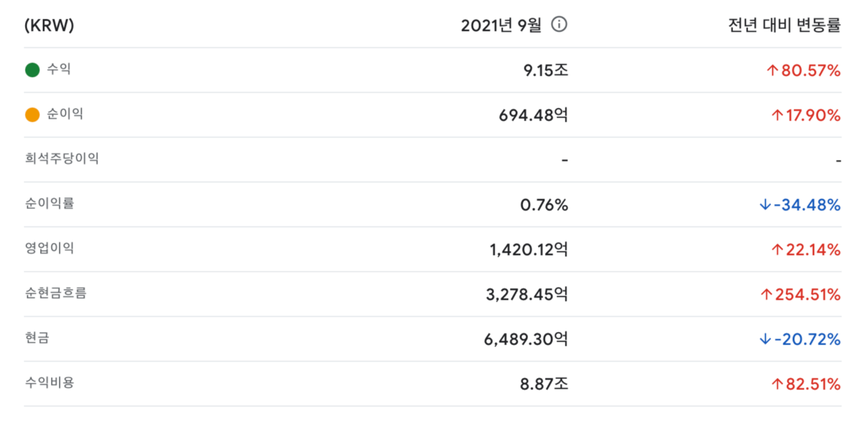
Task: Click the green dot next to 수익
Action: 32,70
